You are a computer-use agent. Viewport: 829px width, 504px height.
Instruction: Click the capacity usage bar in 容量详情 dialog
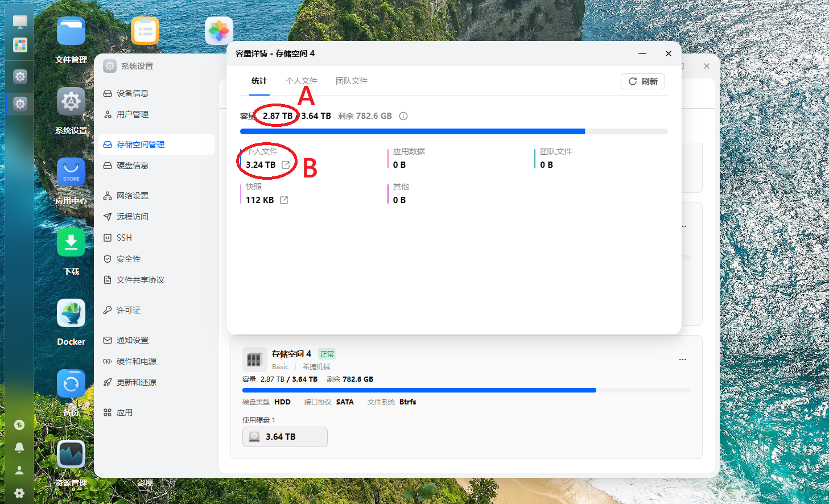454,131
